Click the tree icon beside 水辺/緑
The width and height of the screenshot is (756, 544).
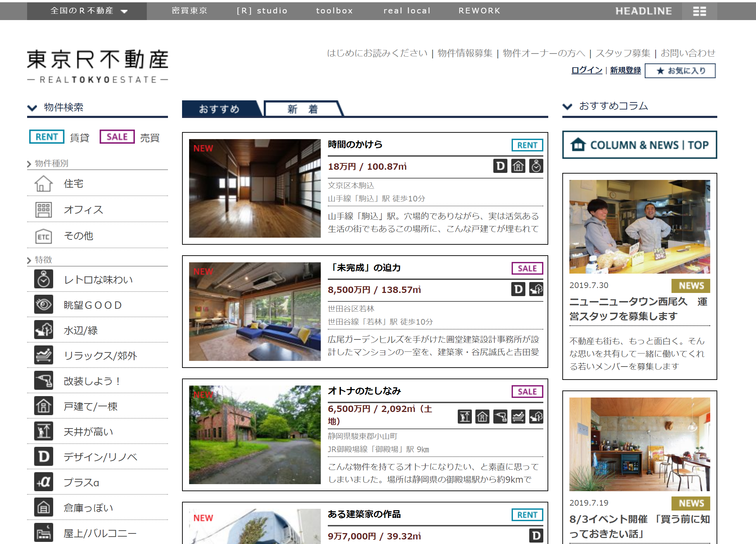click(x=44, y=330)
